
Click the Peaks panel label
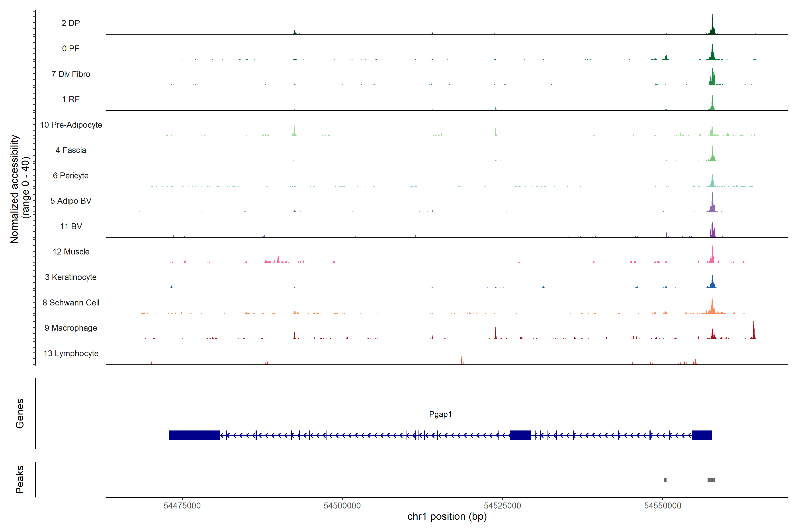(20, 479)
